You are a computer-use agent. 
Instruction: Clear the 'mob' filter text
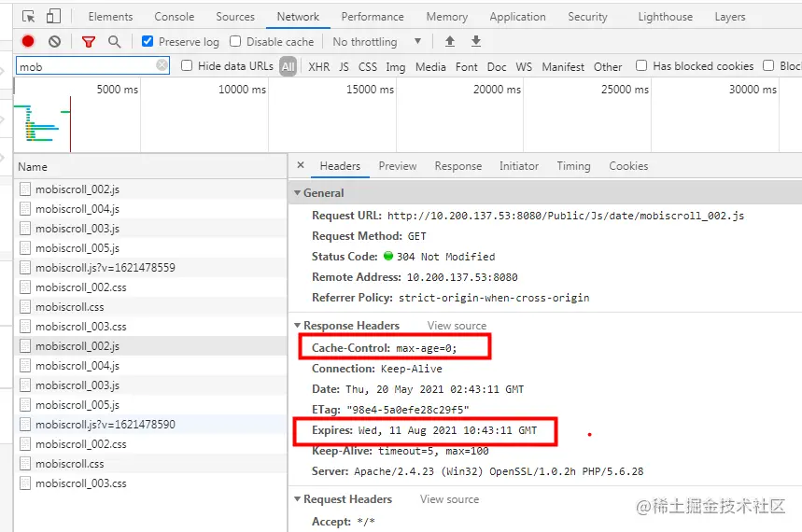click(162, 65)
